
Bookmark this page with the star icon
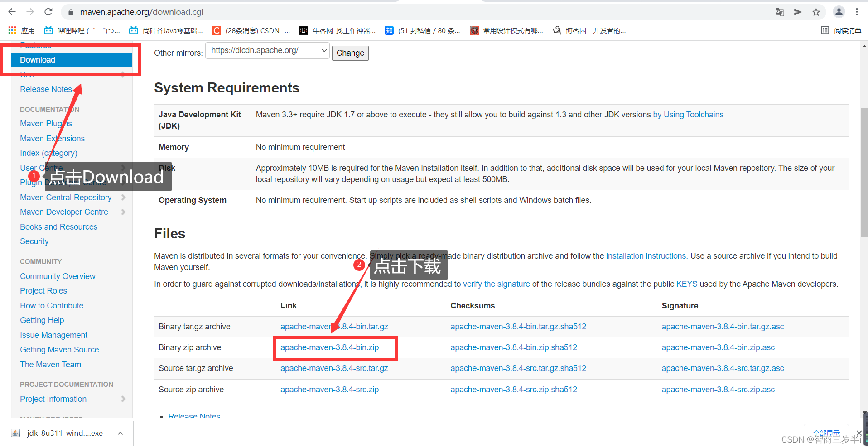point(816,12)
